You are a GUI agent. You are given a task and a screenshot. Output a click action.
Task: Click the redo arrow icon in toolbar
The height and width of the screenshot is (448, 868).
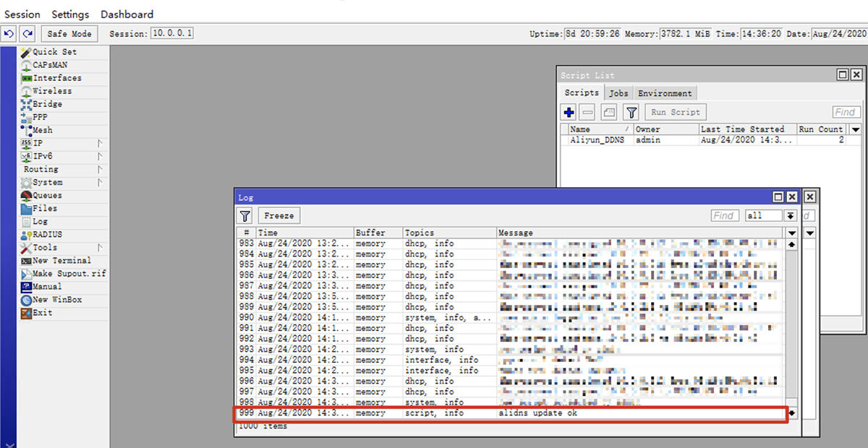click(x=27, y=34)
